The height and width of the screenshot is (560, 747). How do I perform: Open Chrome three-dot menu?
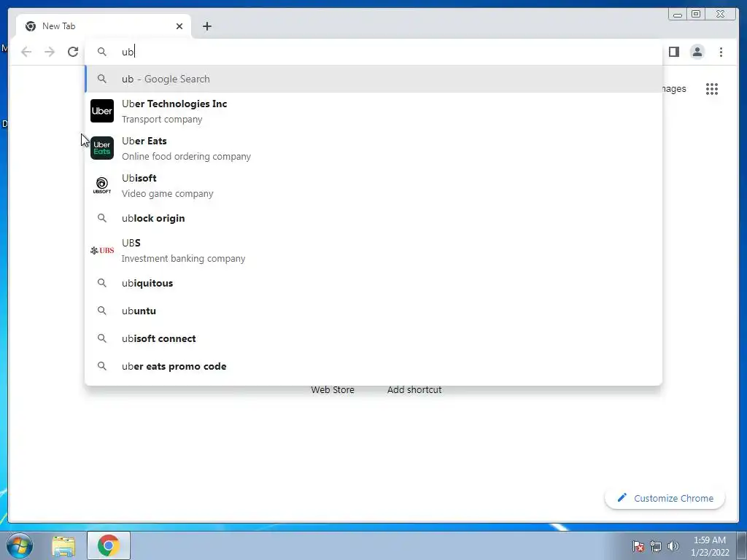pos(721,52)
